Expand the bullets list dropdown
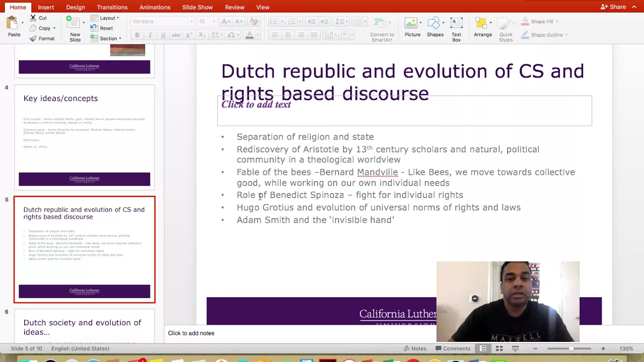Viewport: 644px width, 362px height. coord(283,22)
